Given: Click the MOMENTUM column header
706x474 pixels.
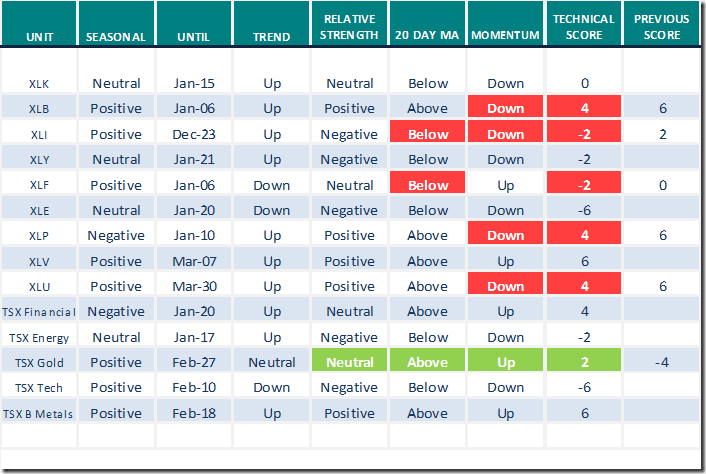Looking at the screenshot, I should pos(507,37).
